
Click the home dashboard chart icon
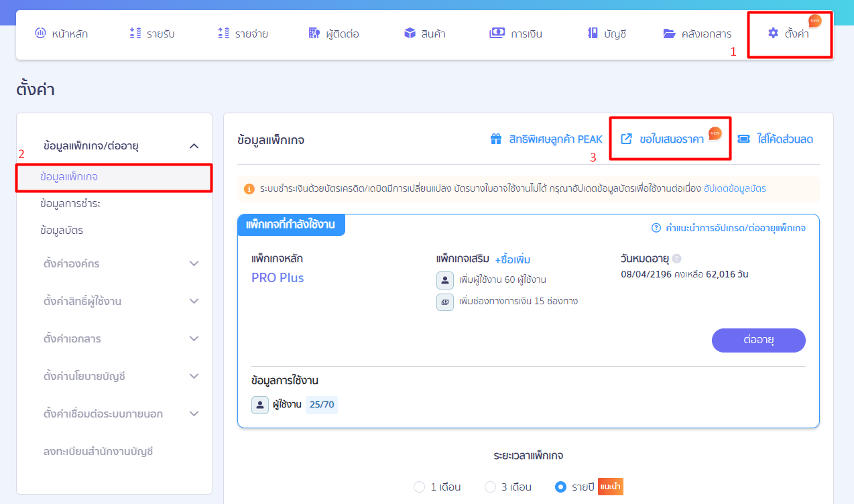[x=40, y=33]
